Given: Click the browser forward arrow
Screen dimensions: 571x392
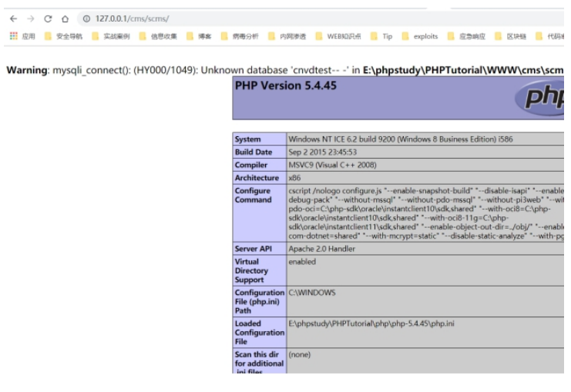Looking at the screenshot, I should point(31,18).
